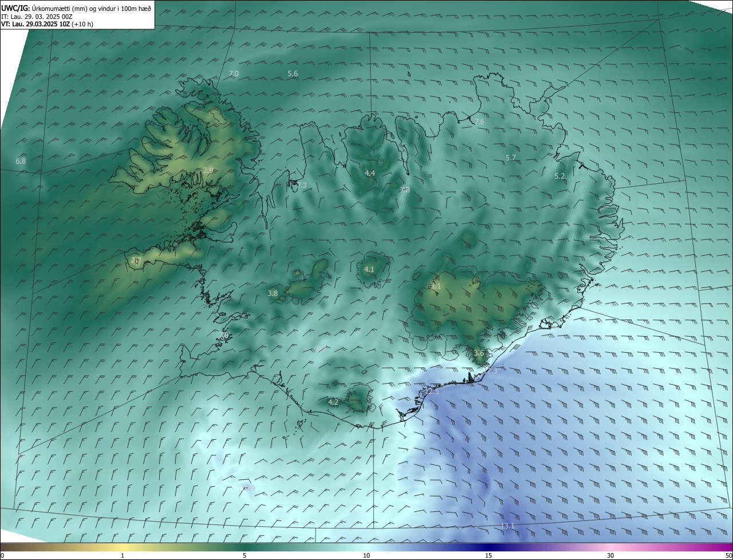The height and width of the screenshot is (560, 733).
Task: Select the 13.1 value label
Action: tap(508, 526)
